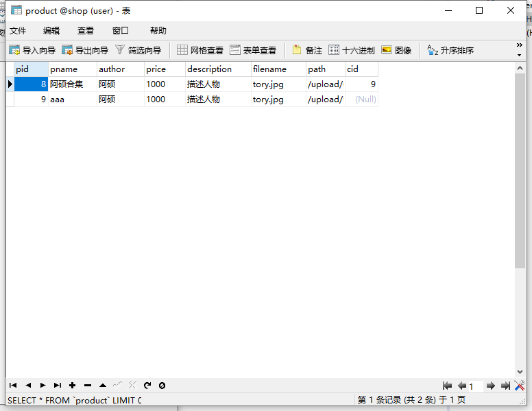Select the pname cell 阿硕合集
Viewport: 532px width, 411px height.
(73, 84)
